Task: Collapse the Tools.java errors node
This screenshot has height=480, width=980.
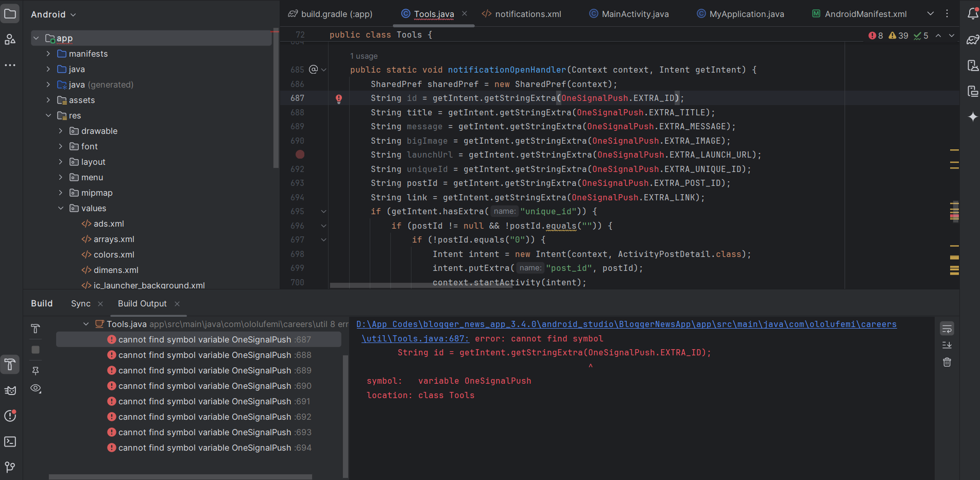Action: coord(86,324)
